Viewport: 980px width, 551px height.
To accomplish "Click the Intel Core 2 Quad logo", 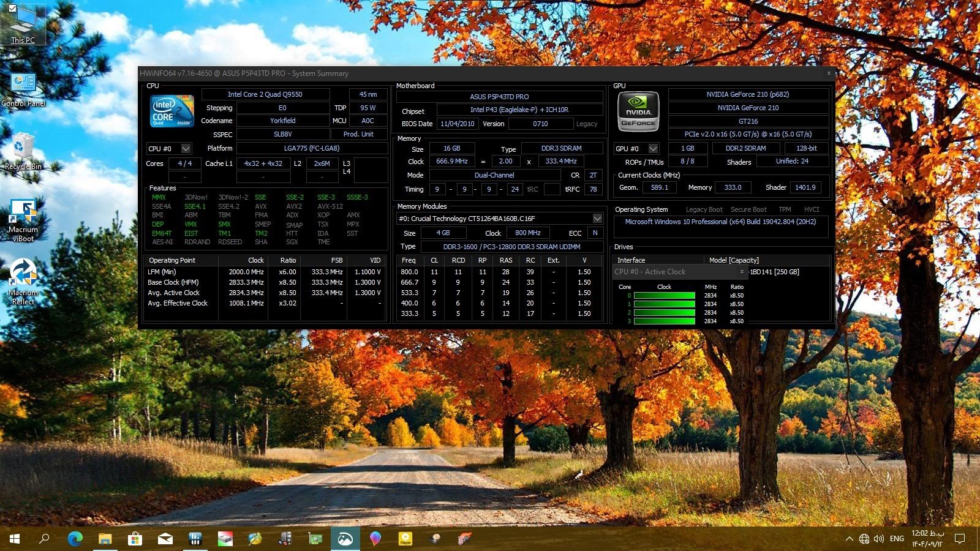I will click(x=172, y=111).
